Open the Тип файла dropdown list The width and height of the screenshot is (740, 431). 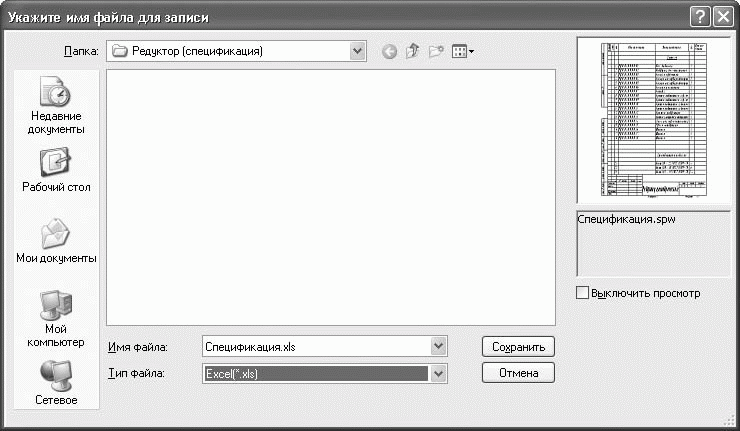pyautogui.click(x=437, y=373)
